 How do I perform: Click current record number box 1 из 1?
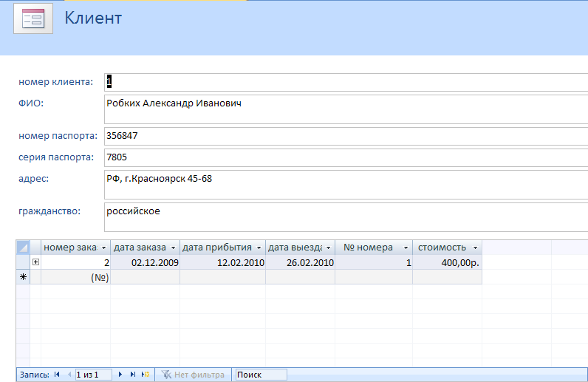93,375
